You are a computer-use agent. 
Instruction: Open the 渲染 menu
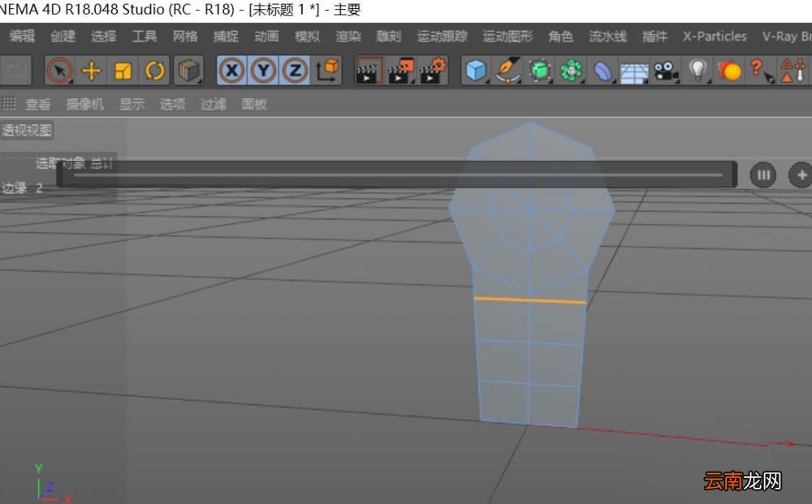pos(348,36)
